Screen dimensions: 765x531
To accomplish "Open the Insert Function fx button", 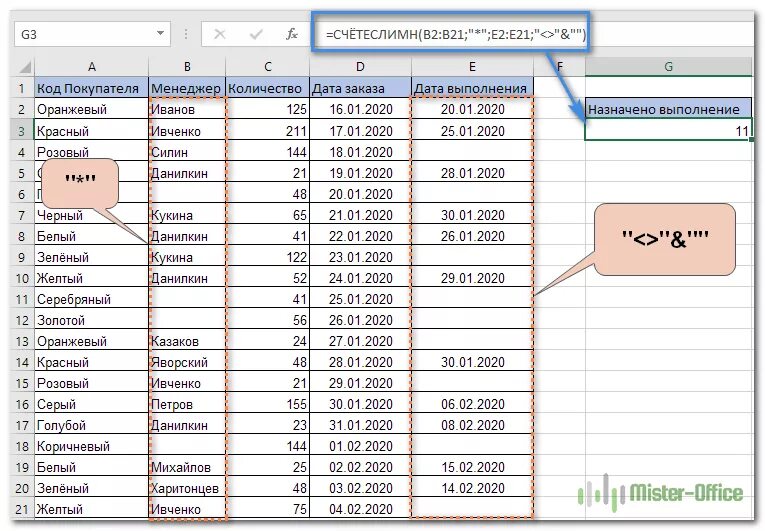I will (292, 34).
